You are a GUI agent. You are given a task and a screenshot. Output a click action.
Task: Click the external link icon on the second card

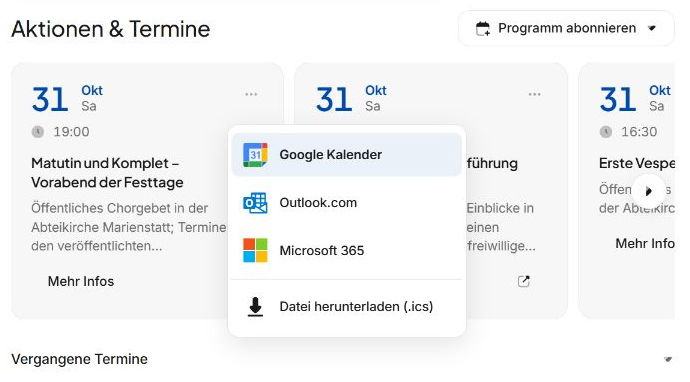pos(524,281)
